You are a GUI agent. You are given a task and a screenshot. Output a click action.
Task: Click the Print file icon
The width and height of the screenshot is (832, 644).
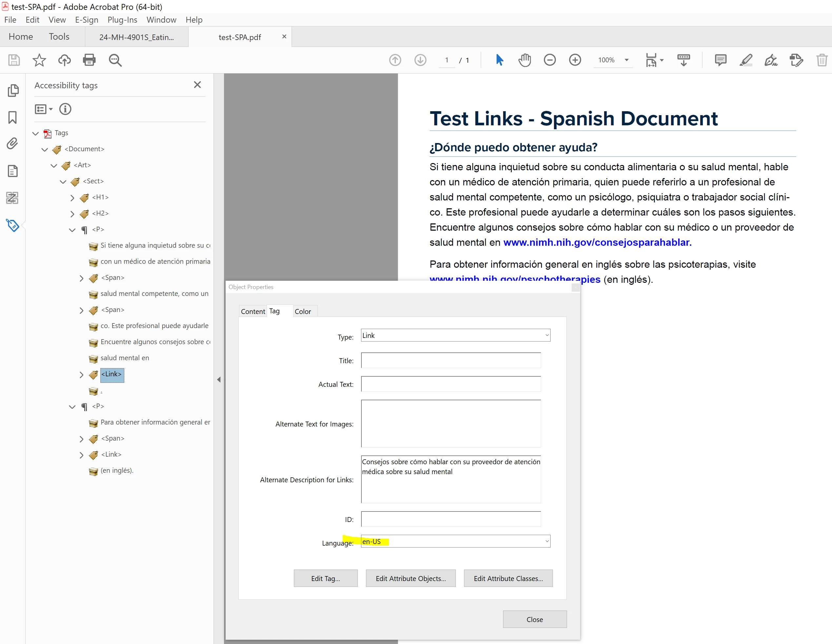point(89,60)
